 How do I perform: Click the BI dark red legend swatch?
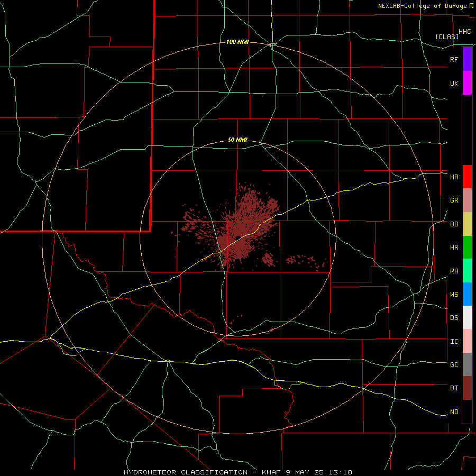click(467, 388)
